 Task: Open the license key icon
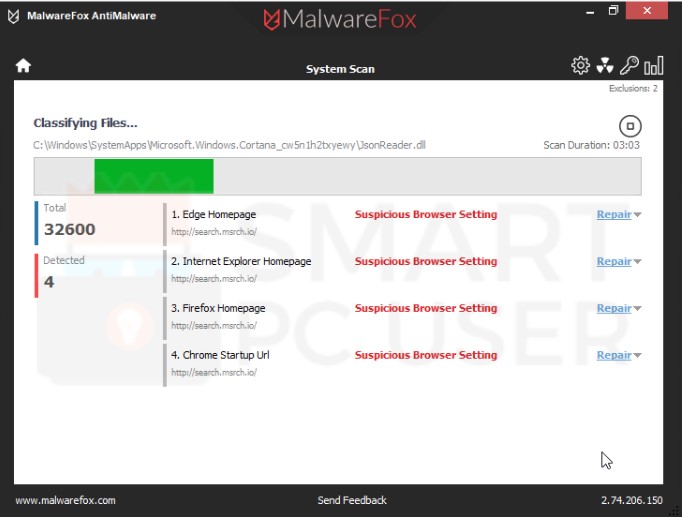pyautogui.click(x=629, y=66)
